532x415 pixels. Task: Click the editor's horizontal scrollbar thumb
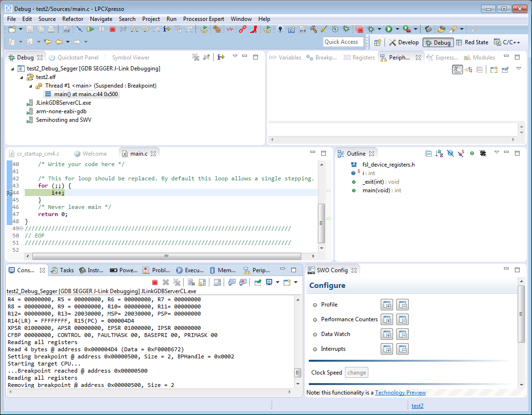pyautogui.click(x=166, y=256)
